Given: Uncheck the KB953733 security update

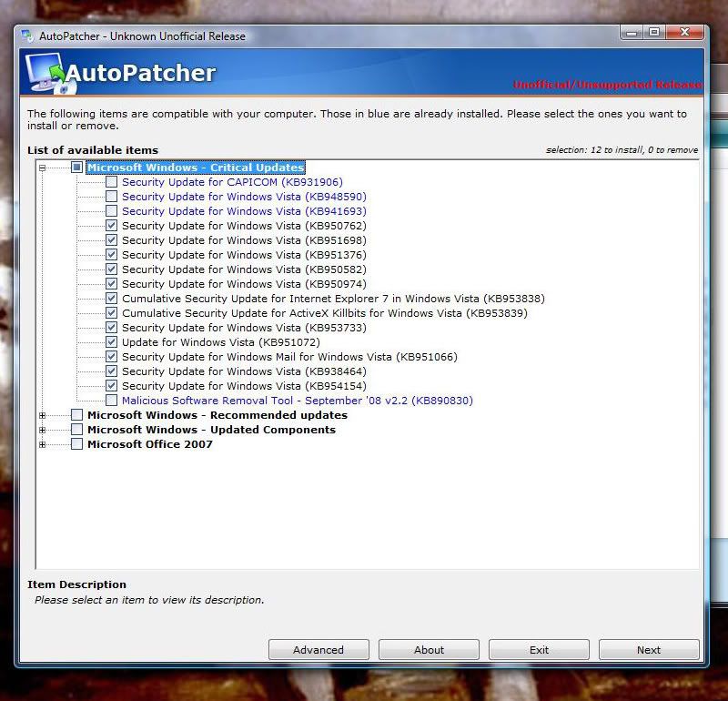Looking at the screenshot, I should coord(111,328).
